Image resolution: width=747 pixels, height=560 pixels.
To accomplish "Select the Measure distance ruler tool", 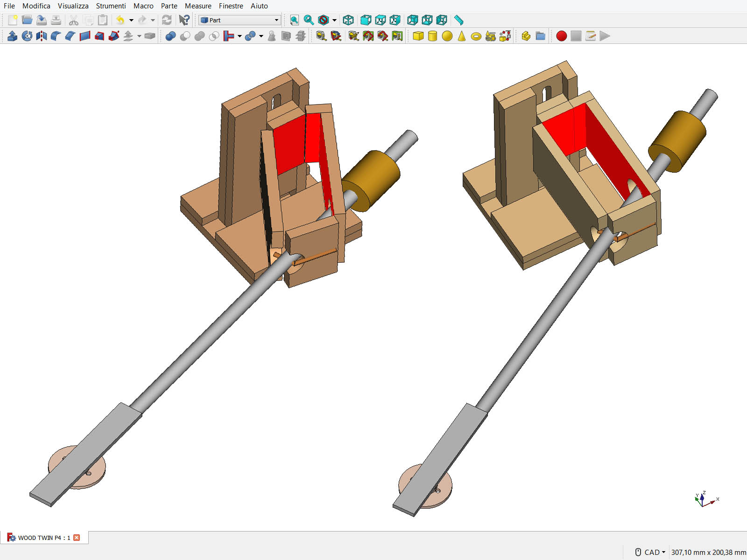I will 459,20.
